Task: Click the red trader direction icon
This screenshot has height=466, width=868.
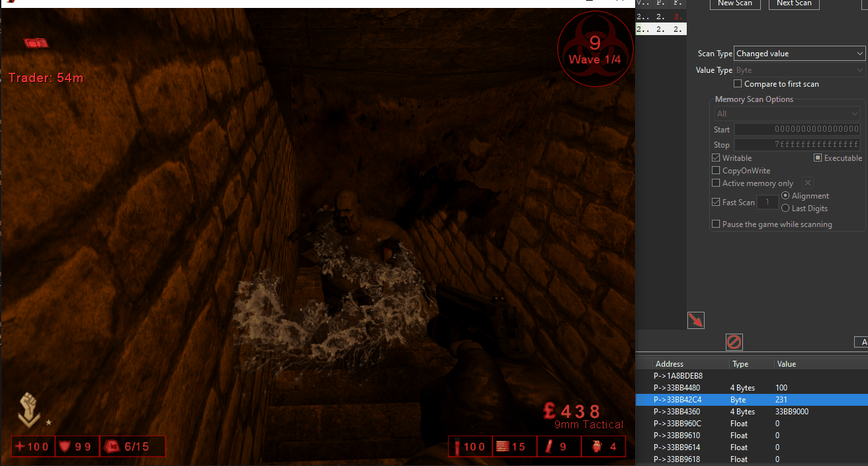Action: click(37, 43)
